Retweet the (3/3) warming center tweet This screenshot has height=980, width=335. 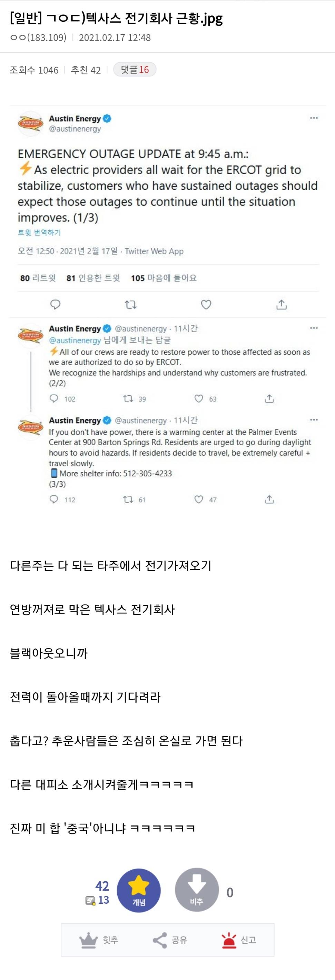point(128,499)
